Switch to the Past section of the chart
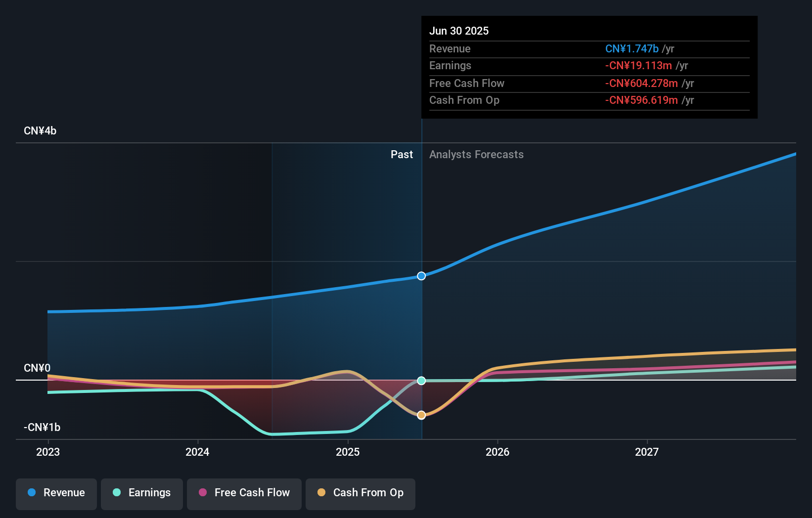 coord(402,154)
